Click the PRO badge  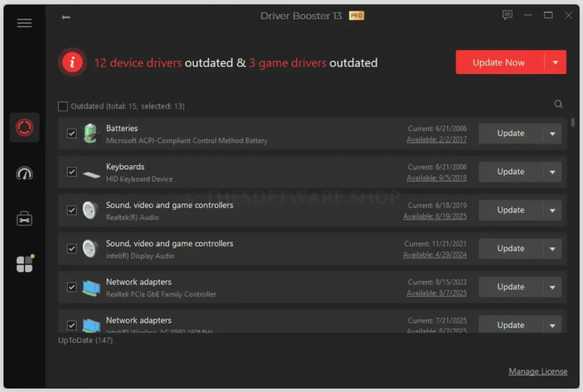click(x=356, y=15)
